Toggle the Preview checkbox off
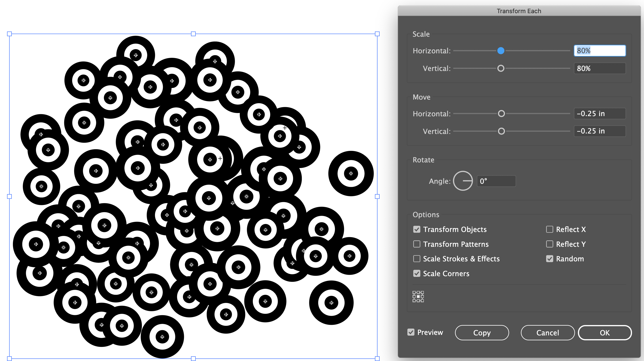Screen dimensions: 644x361 point(411,332)
